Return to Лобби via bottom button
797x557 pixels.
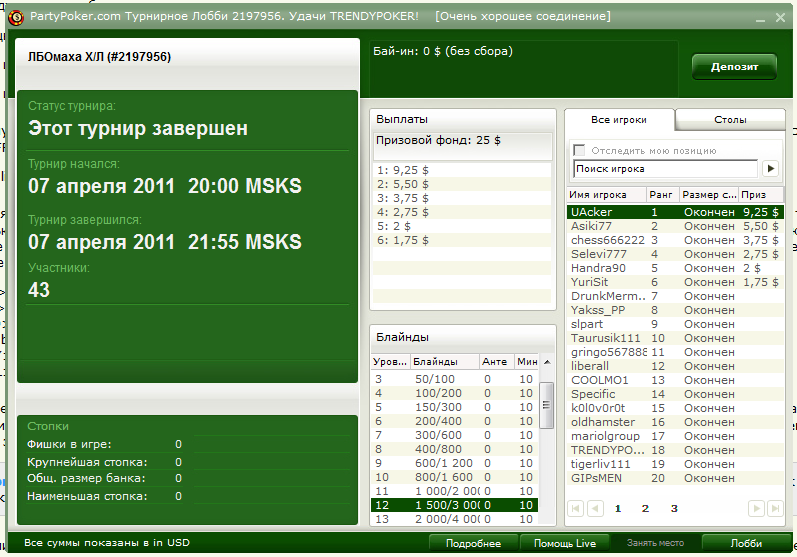tap(746, 543)
